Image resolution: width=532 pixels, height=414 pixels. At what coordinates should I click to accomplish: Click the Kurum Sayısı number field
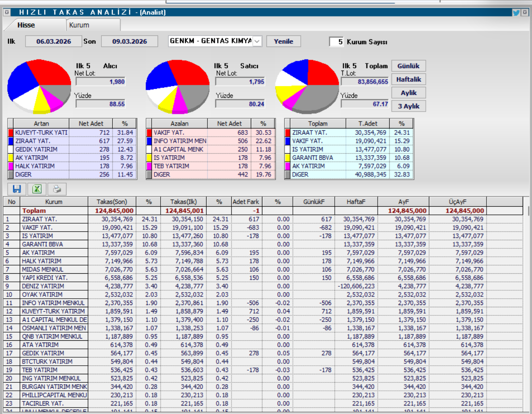tap(337, 42)
